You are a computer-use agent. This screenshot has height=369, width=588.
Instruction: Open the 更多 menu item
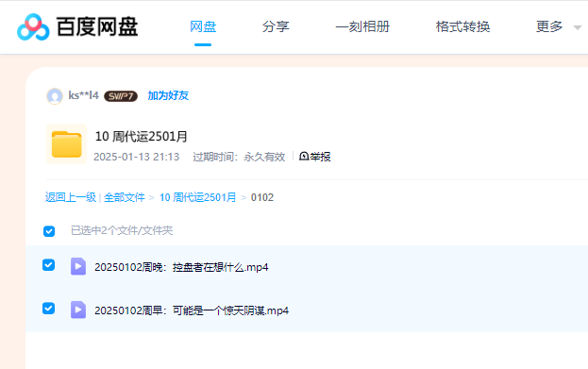click(549, 26)
